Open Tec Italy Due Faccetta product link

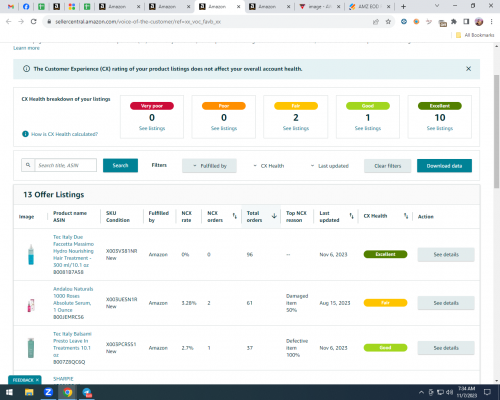click(73, 251)
